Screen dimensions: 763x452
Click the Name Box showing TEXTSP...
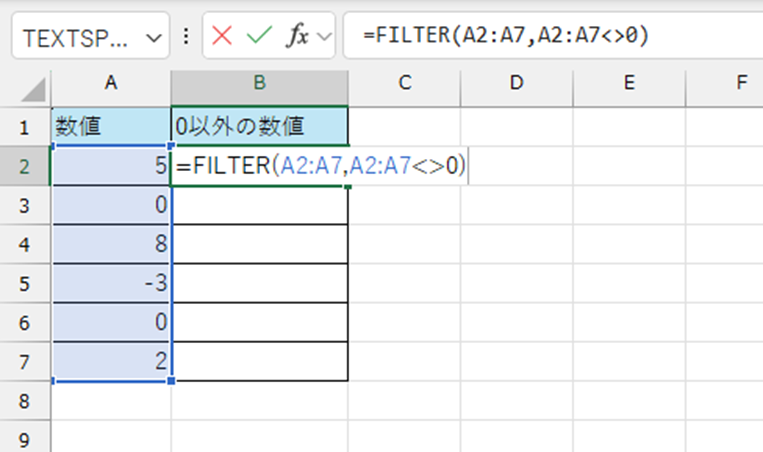point(77,38)
